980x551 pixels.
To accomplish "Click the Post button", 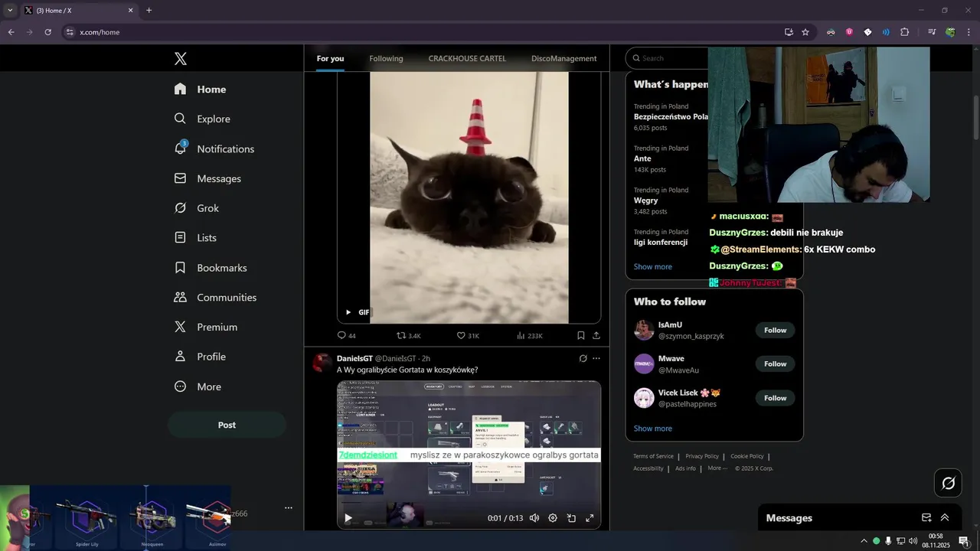I will (227, 425).
